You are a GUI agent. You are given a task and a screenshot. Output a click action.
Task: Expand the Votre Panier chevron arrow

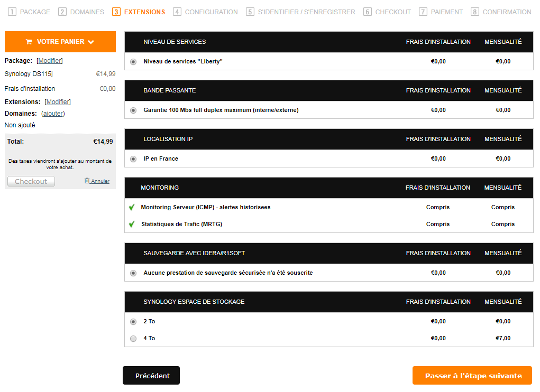click(91, 42)
